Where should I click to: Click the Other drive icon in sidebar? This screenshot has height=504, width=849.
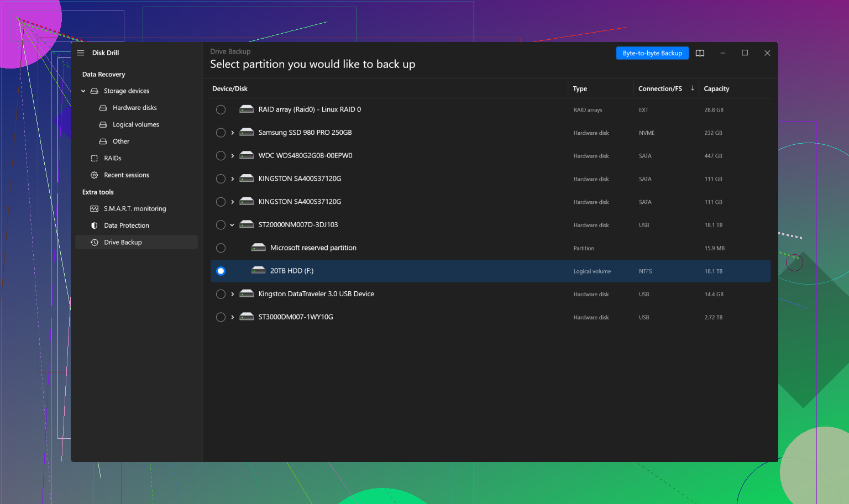(103, 141)
